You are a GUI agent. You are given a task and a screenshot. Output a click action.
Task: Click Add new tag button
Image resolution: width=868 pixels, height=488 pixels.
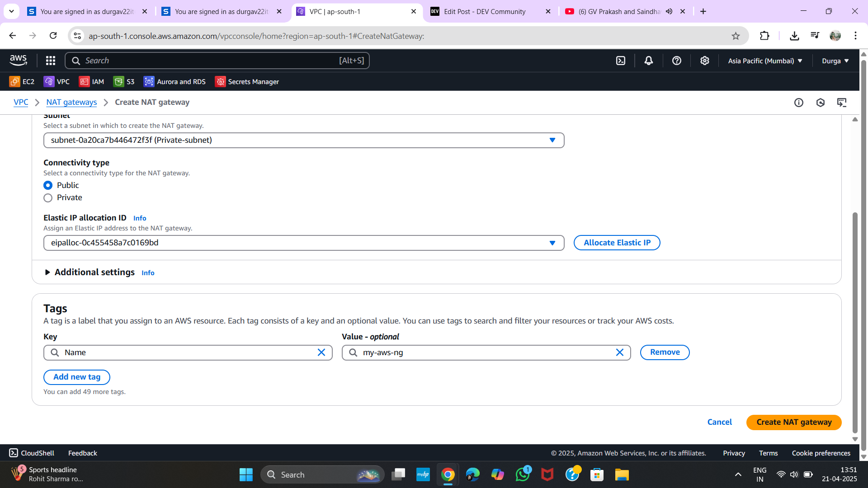[x=77, y=377]
